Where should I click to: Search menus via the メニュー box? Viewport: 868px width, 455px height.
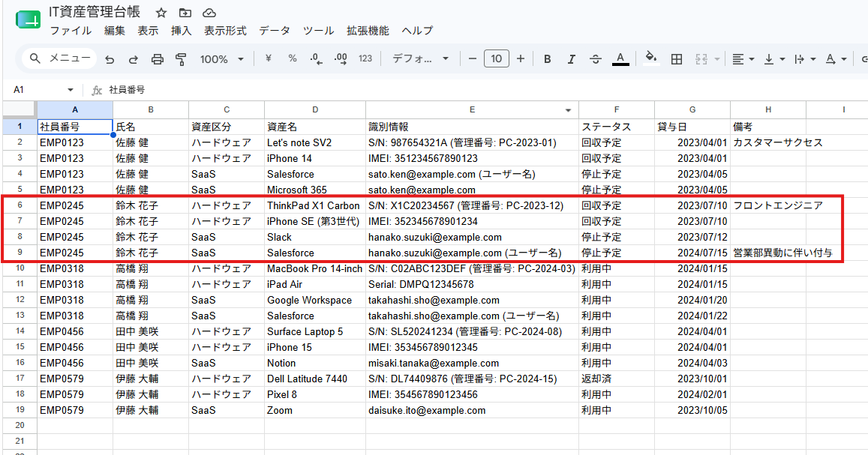pyautogui.click(x=59, y=58)
